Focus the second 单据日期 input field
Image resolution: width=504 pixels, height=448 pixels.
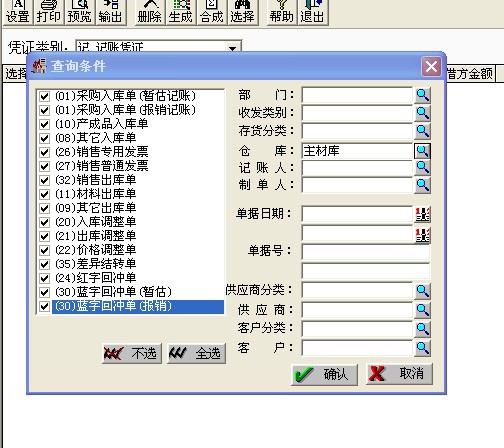[357, 233]
